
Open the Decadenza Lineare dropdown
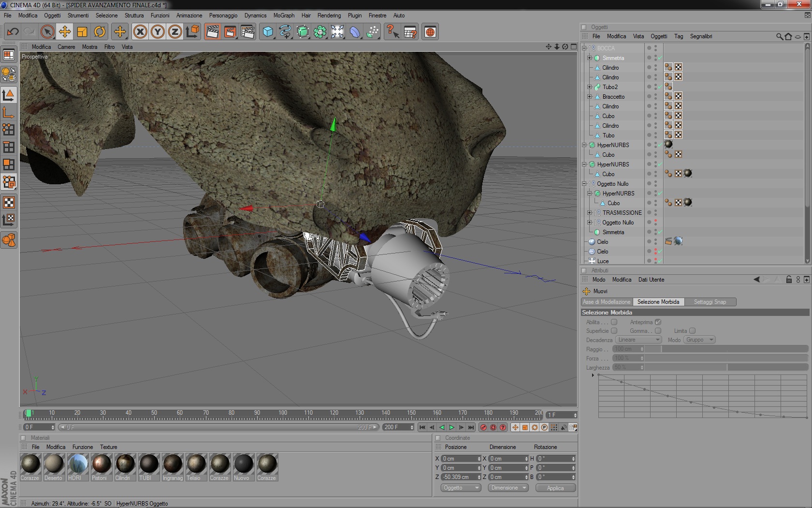638,340
